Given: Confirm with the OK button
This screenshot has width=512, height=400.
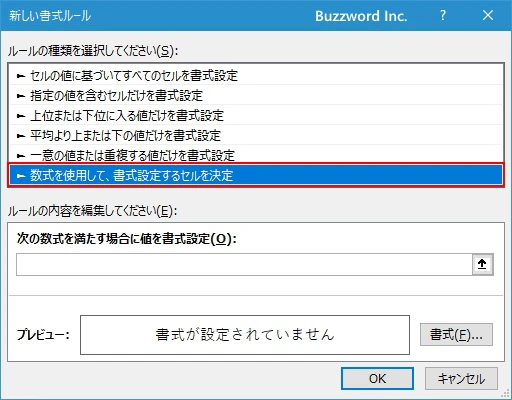Looking at the screenshot, I should point(377,378).
